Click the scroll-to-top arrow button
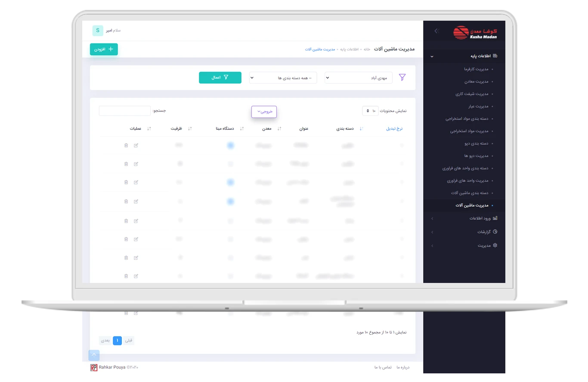 tap(94, 355)
